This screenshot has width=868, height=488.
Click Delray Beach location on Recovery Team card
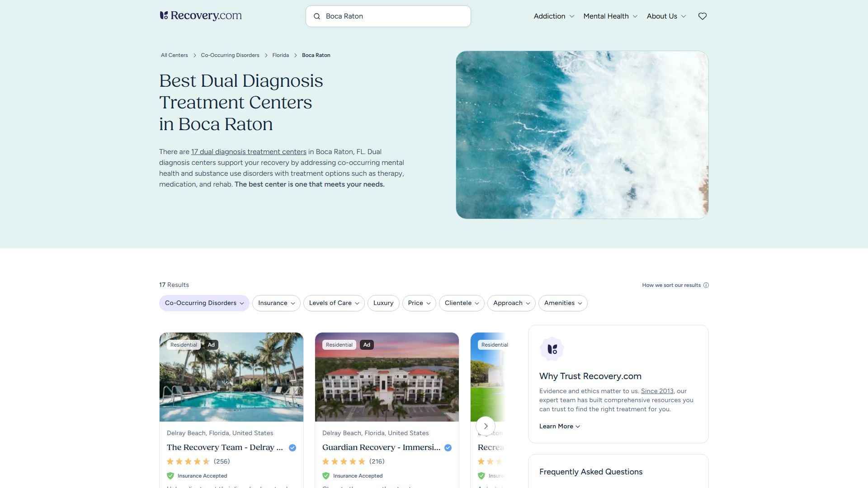[x=220, y=433]
